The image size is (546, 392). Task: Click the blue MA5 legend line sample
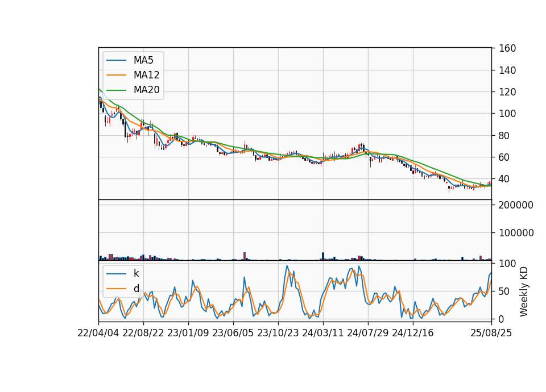116,61
